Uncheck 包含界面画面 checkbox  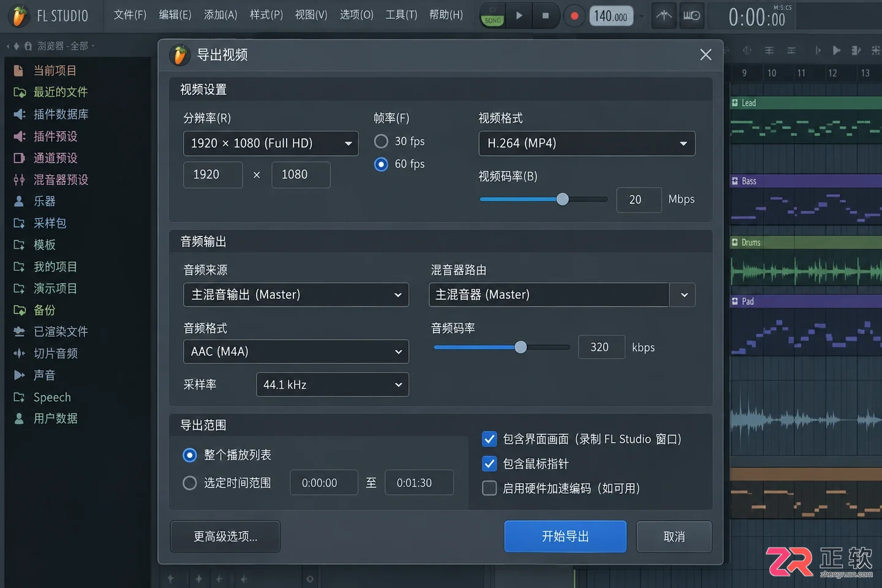click(489, 439)
